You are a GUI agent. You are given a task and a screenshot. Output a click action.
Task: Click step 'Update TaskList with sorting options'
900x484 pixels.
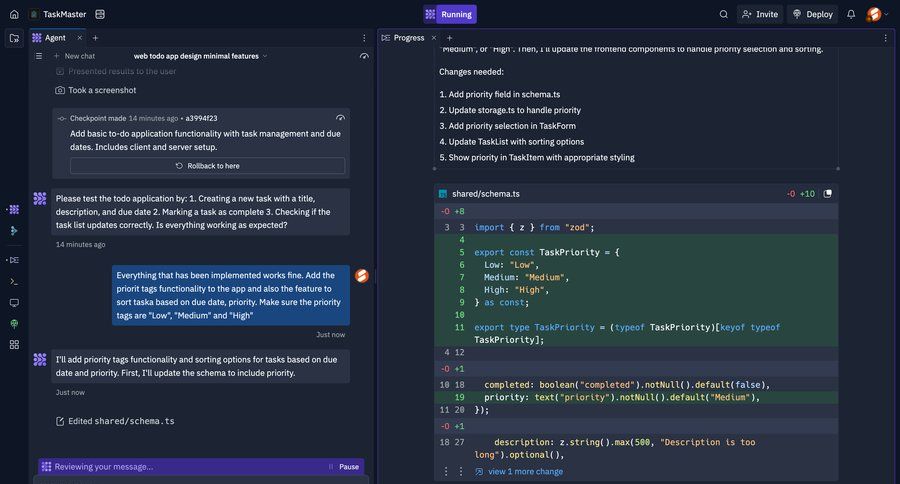tap(511, 142)
